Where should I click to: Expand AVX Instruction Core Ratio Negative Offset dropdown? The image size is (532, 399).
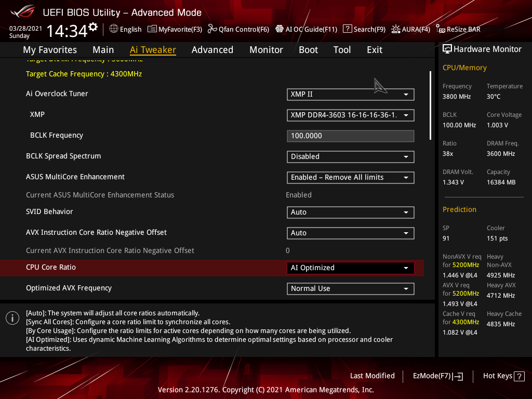pyautogui.click(x=351, y=233)
